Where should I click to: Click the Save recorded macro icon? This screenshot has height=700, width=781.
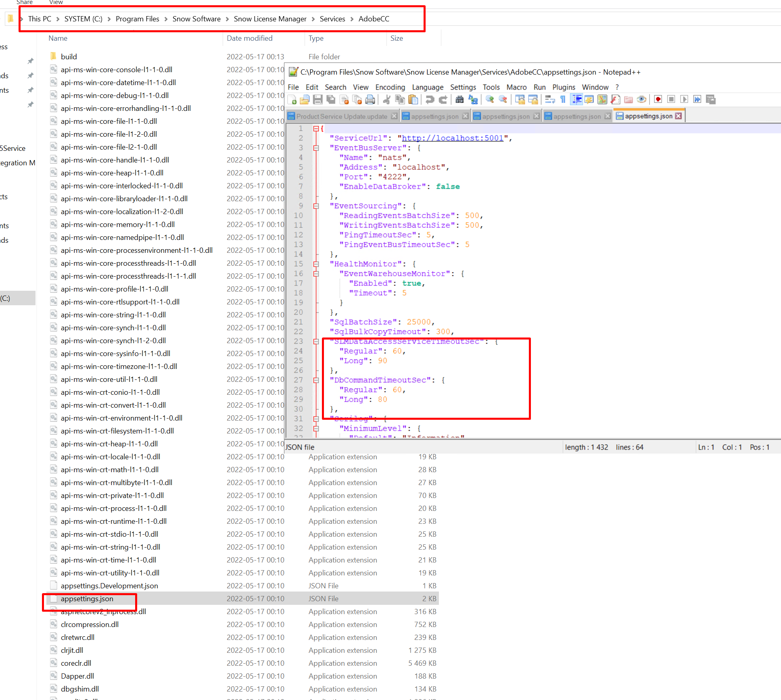click(x=711, y=100)
